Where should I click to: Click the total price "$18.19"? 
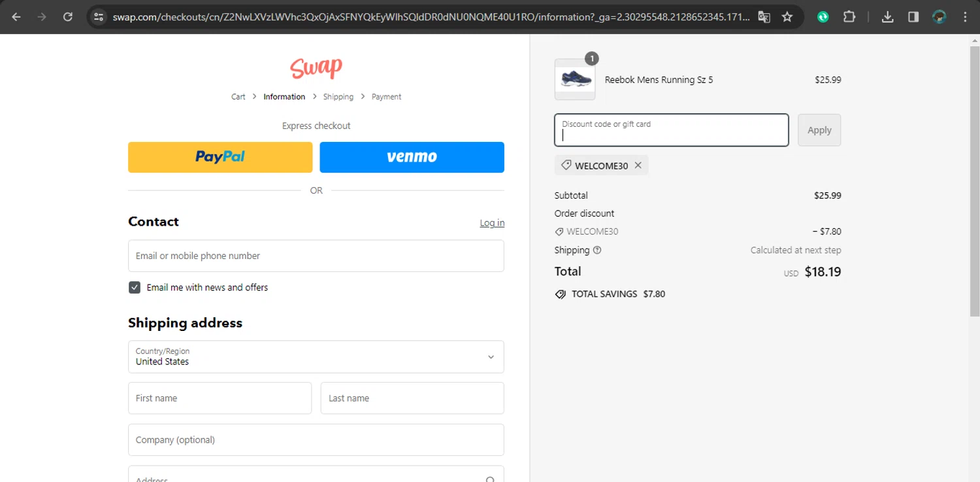[823, 271]
